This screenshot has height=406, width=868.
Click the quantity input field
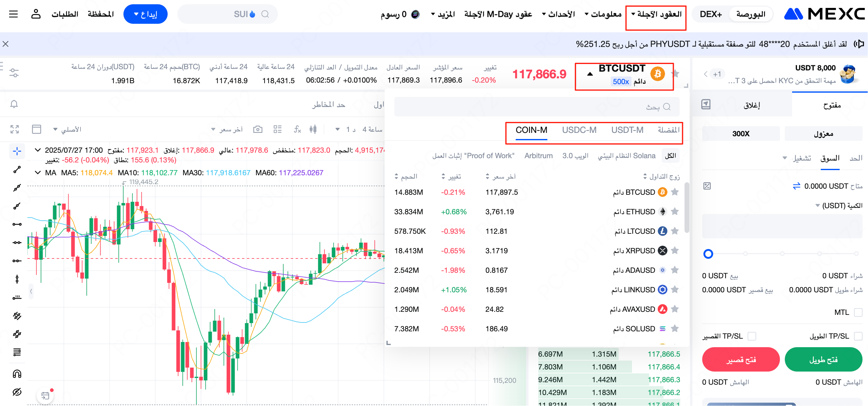[x=782, y=226]
